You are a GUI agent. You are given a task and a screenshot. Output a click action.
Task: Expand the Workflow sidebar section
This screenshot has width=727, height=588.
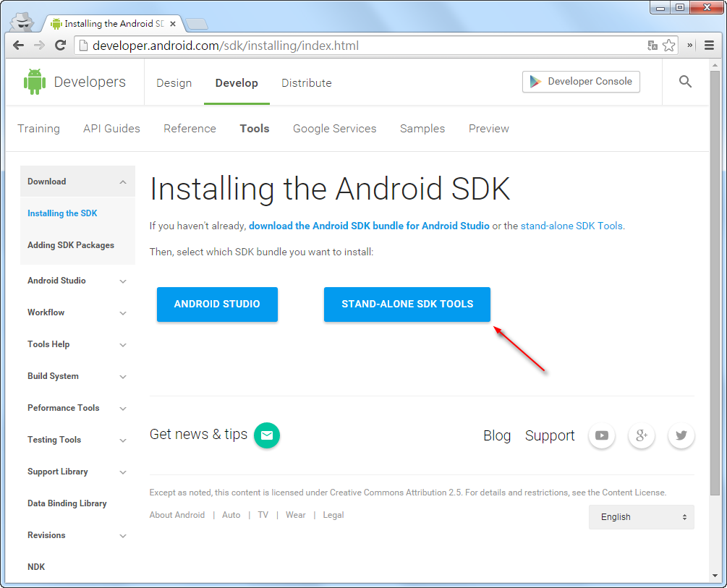point(123,313)
